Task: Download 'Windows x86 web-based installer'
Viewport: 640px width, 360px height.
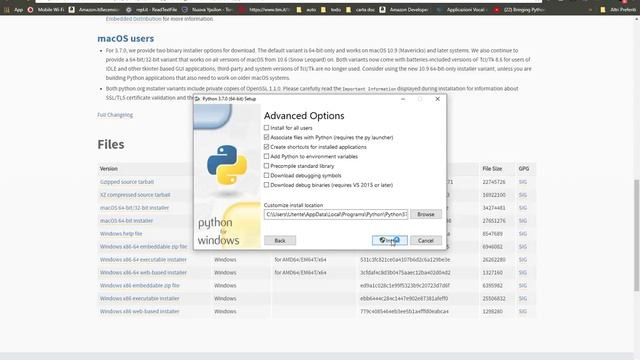Action: click(140, 311)
